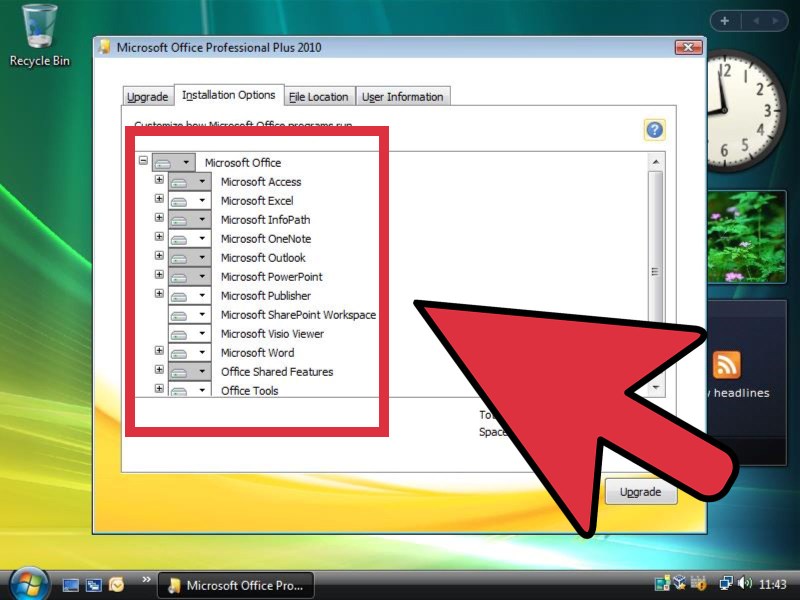Viewport: 800px width, 600px height.
Task: Select the Microsoft Visio Viewer label
Action: (272, 334)
